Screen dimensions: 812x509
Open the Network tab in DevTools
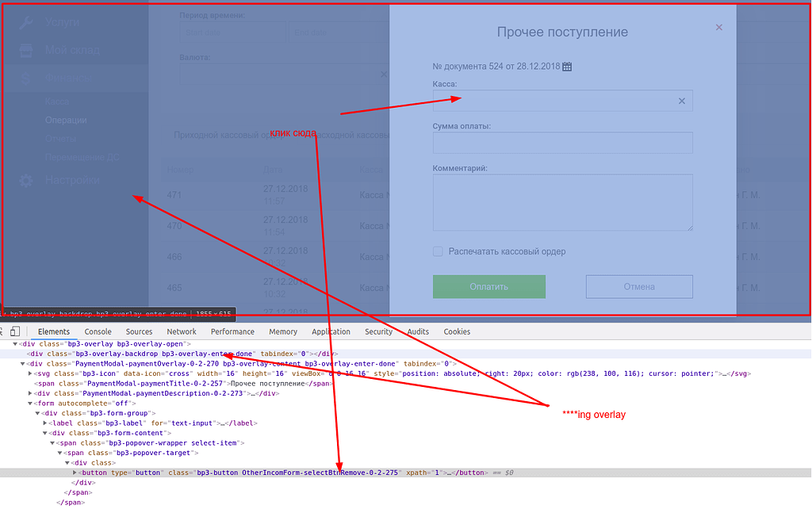(x=182, y=331)
